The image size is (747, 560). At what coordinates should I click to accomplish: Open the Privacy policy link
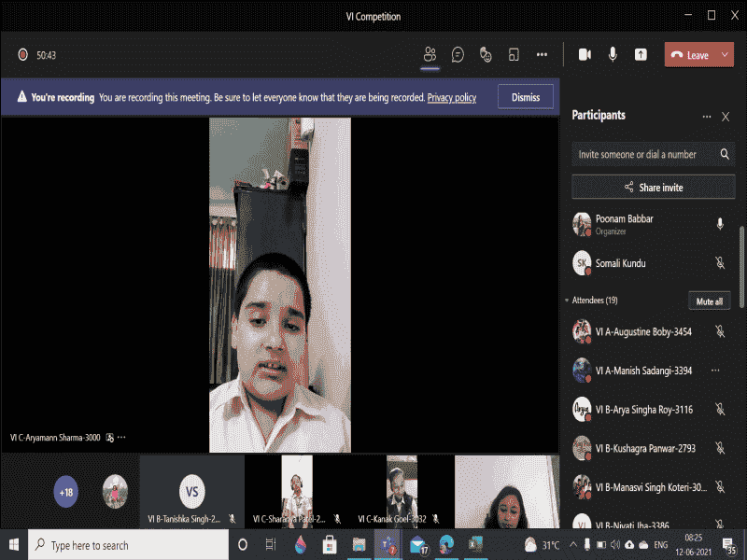coord(452,97)
